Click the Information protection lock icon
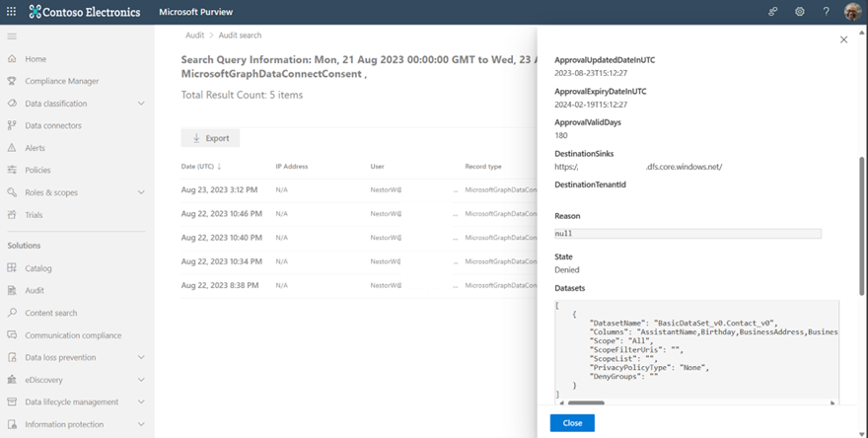This screenshot has width=868, height=438. 12,424
